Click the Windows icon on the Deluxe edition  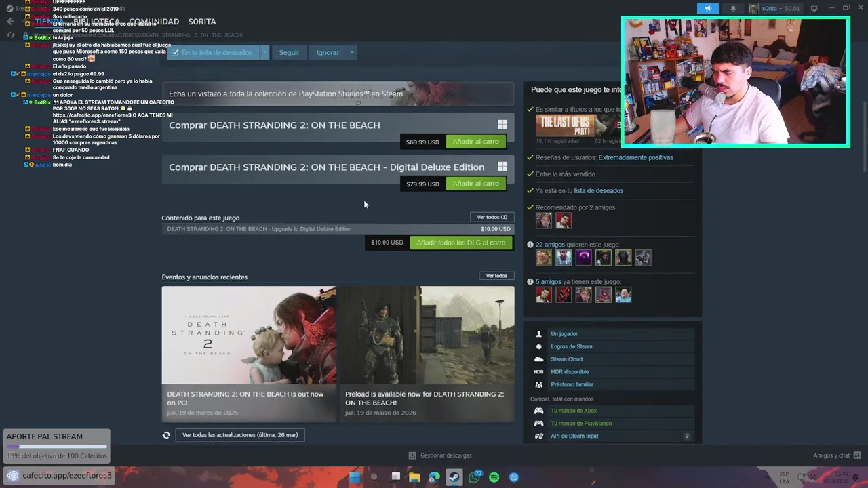pos(502,167)
